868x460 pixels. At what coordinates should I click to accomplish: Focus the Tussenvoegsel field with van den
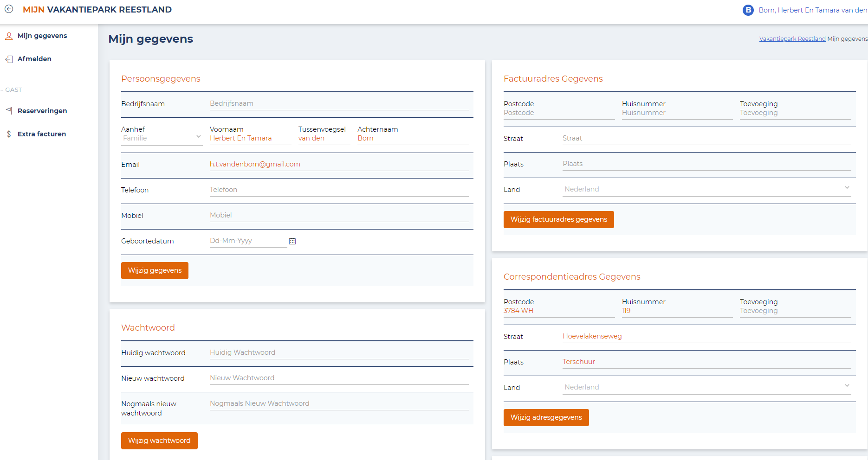point(324,139)
